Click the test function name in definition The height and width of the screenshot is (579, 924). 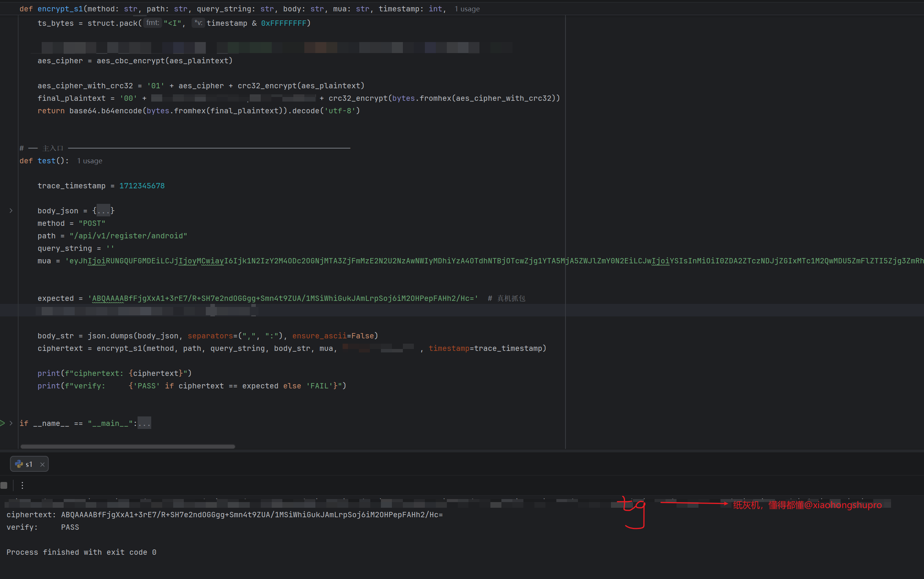(x=46, y=161)
